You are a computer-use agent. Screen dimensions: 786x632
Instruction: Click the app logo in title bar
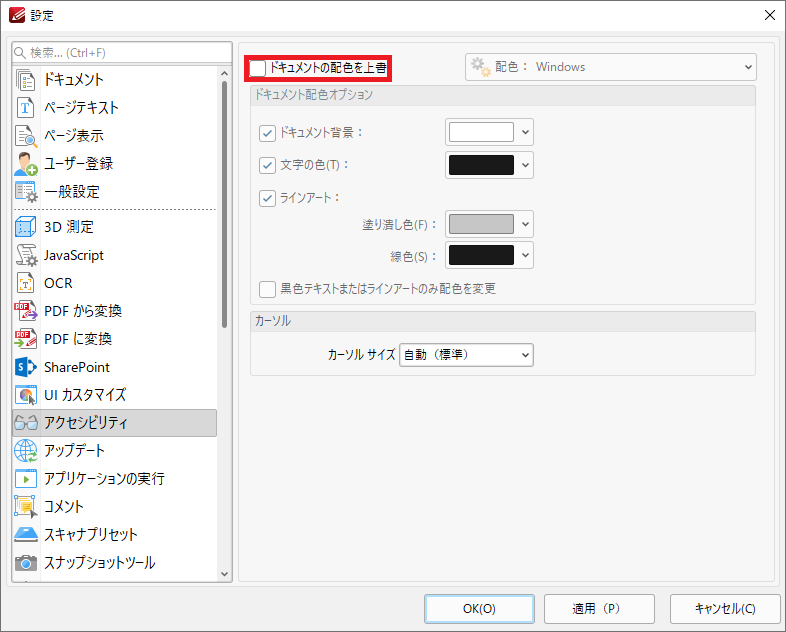[17, 15]
